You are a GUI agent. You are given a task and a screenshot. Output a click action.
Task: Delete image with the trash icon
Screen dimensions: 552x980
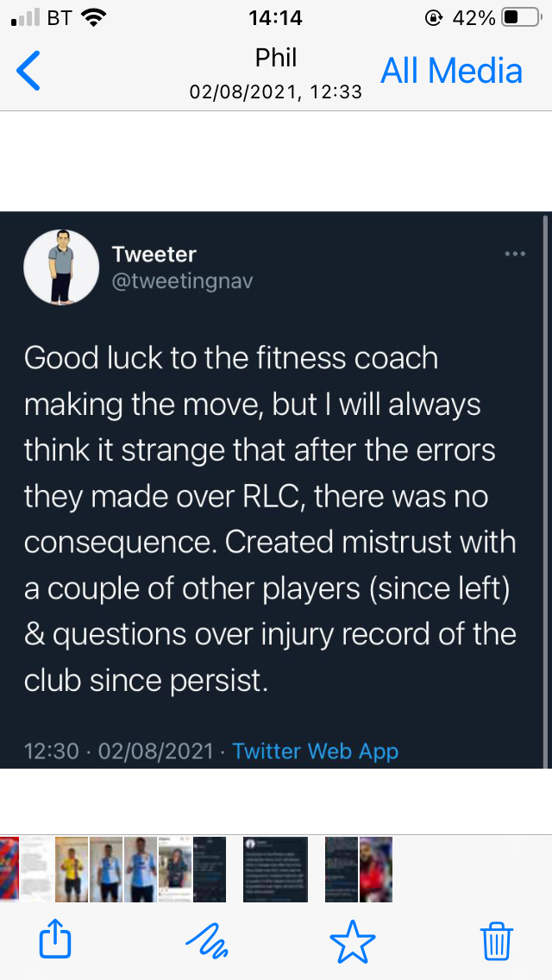point(497,939)
